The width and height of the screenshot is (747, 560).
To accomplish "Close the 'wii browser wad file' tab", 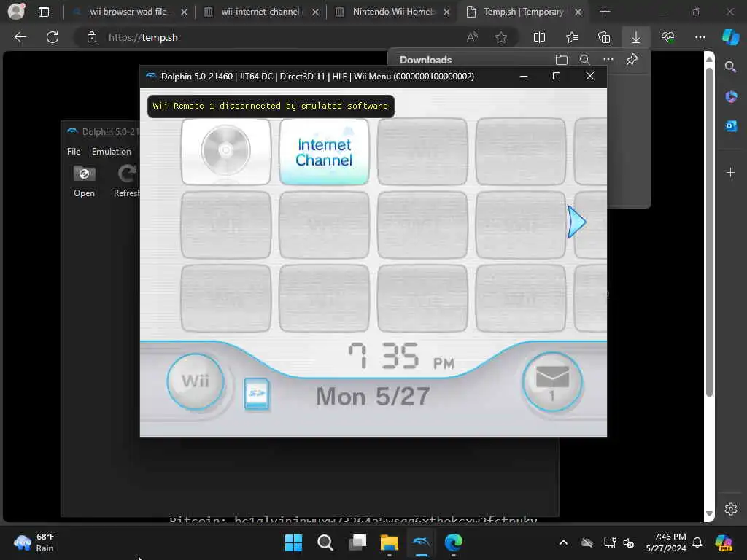I will [184, 12].
